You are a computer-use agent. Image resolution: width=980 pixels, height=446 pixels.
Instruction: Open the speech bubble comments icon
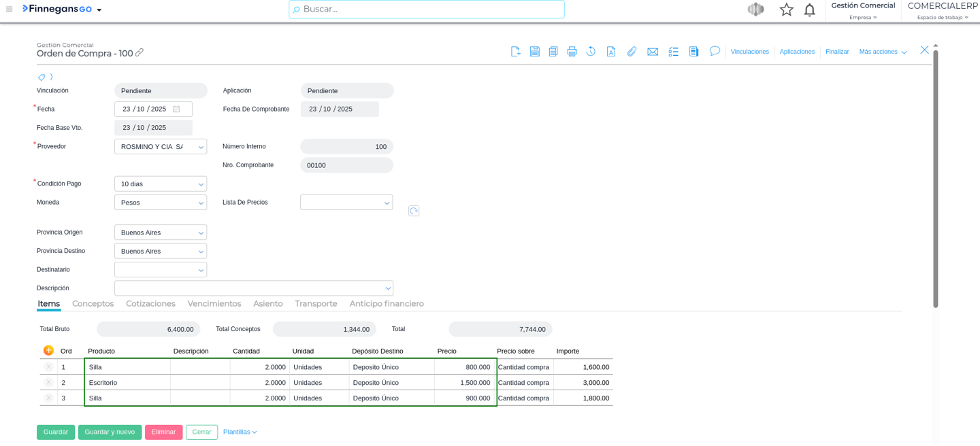point(715,51)
